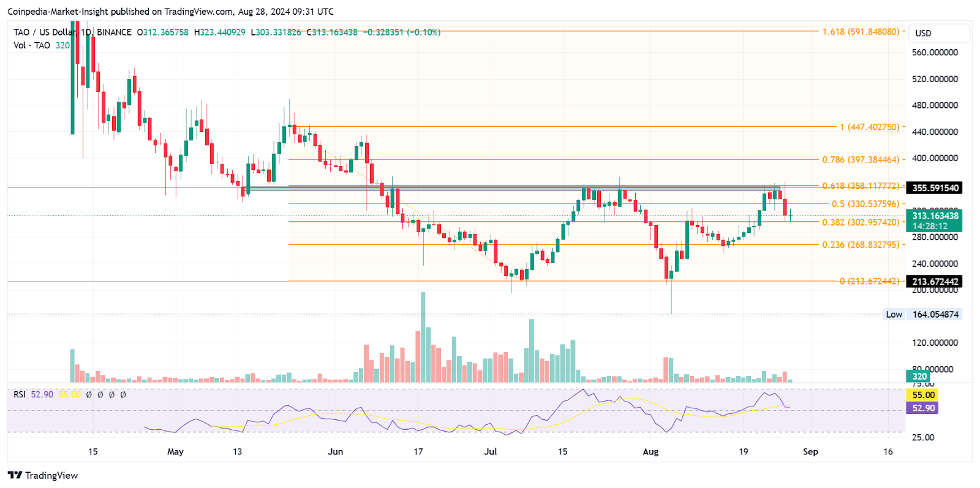
Task: Click the green volume tag 320
Action: tap(919, 376)
